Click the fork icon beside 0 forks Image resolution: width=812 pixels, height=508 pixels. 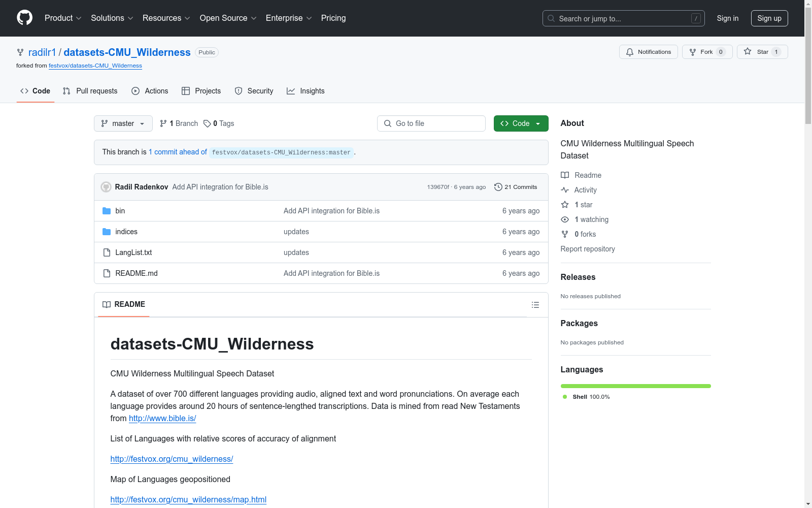click(x=565, y=234)
